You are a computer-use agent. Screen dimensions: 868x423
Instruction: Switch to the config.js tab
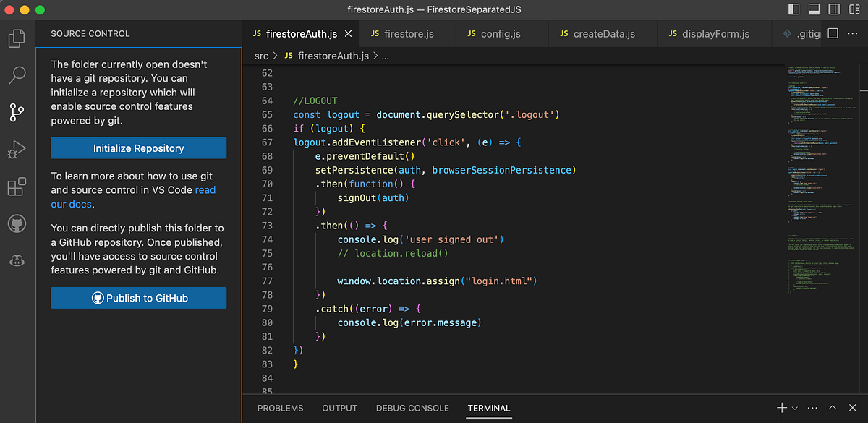500,33
